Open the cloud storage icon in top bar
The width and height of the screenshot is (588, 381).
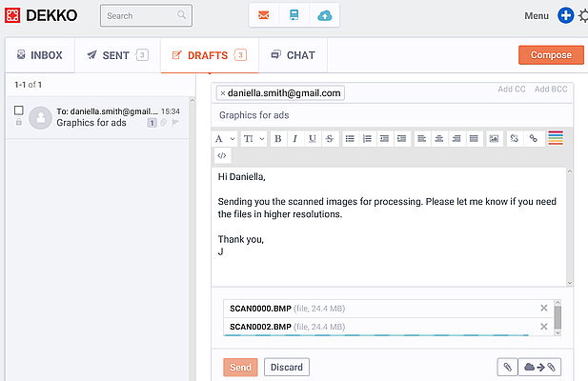click(325, 15)
